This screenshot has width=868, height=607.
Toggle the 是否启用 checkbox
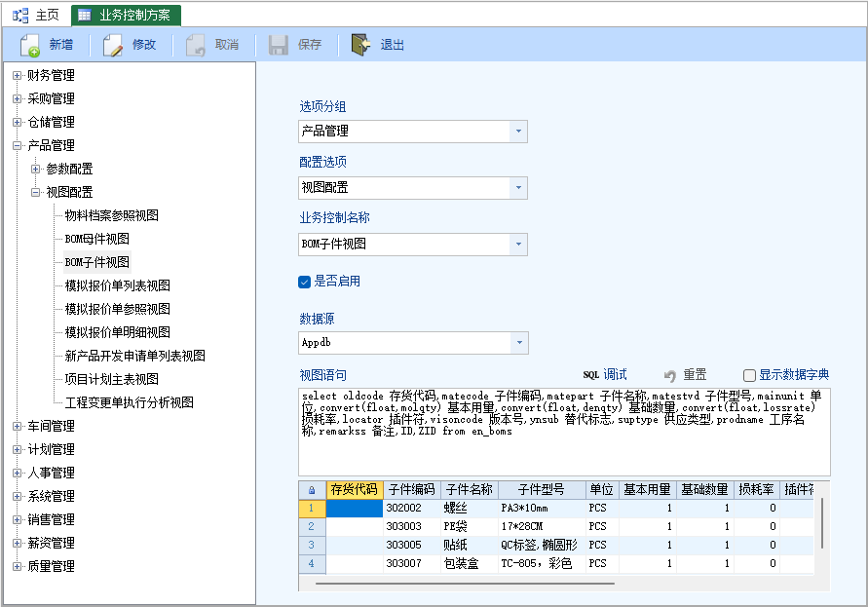coord(304,282)
